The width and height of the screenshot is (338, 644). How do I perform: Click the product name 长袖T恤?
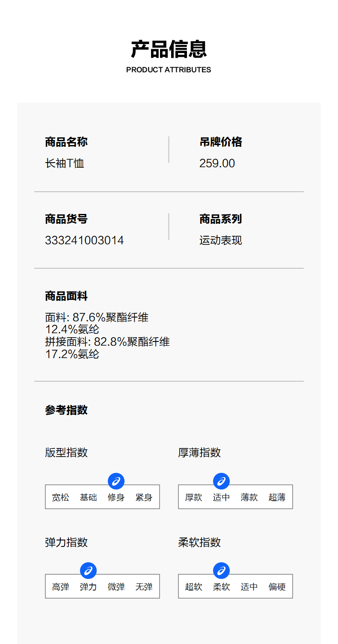tap(65, 163)
